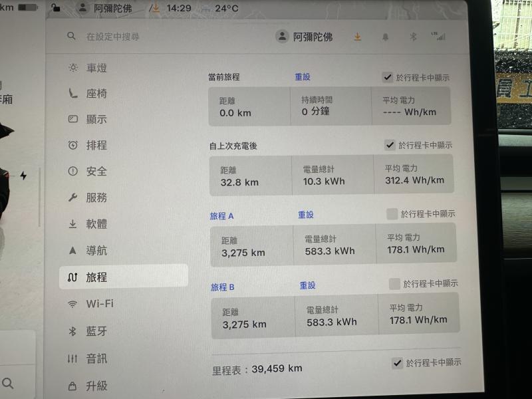The height and width of the screenshot is (399, 532).
Task: Uncheck 於行程卡中顯示 for 當前旅程
Action: click(387, 77)
